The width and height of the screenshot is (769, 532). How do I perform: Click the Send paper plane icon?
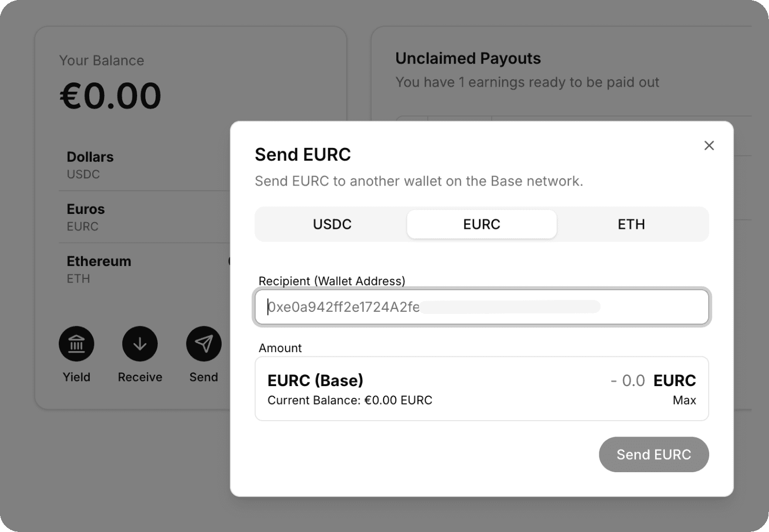pos(204,344)
